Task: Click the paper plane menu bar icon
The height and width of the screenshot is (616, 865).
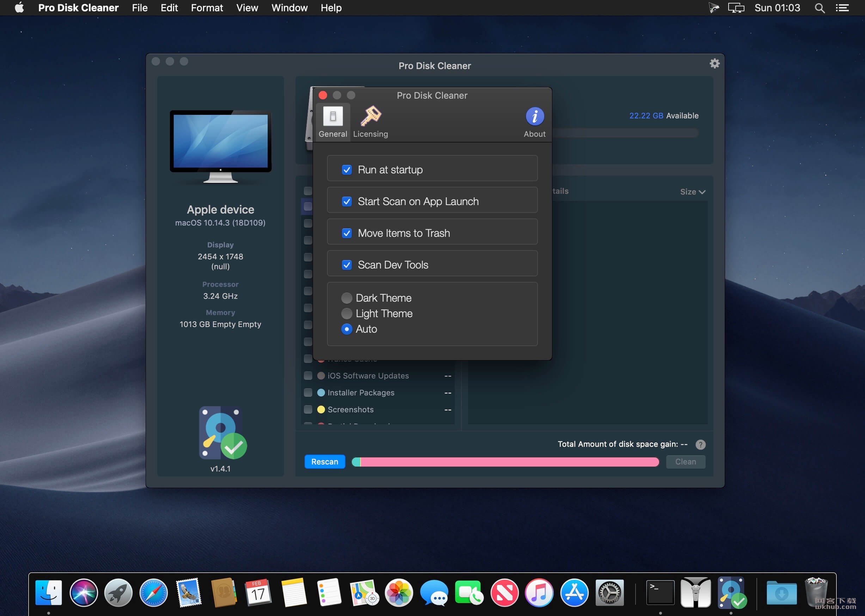Action: [714, 8]
